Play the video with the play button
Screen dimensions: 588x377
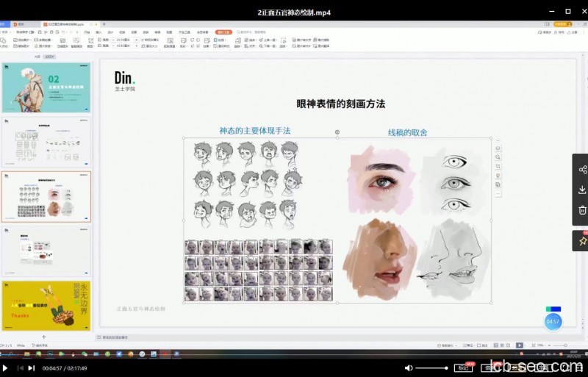click(x=5, y=368)
